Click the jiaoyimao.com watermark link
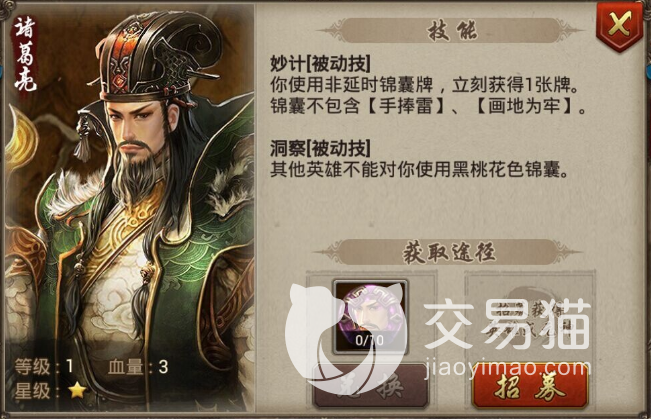The height and width of the screenshot is (419, 651). click(507, 369)
